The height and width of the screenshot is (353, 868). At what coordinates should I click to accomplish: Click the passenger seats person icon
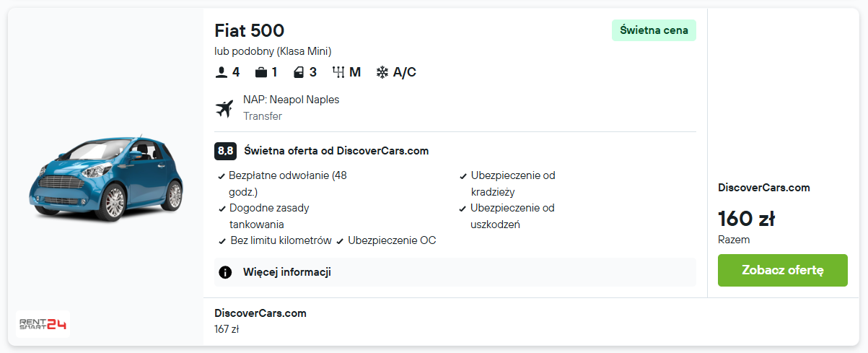[222, 72]
